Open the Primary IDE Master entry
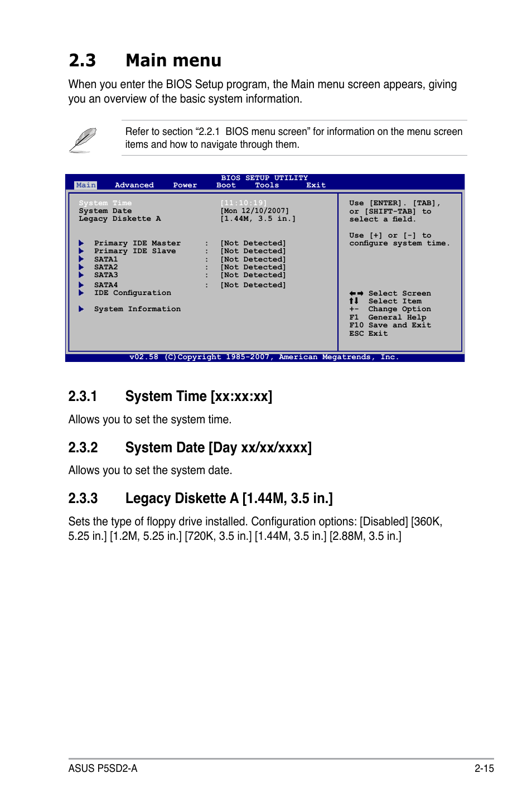This screenshot has width=532, height=802. [138, 243]
